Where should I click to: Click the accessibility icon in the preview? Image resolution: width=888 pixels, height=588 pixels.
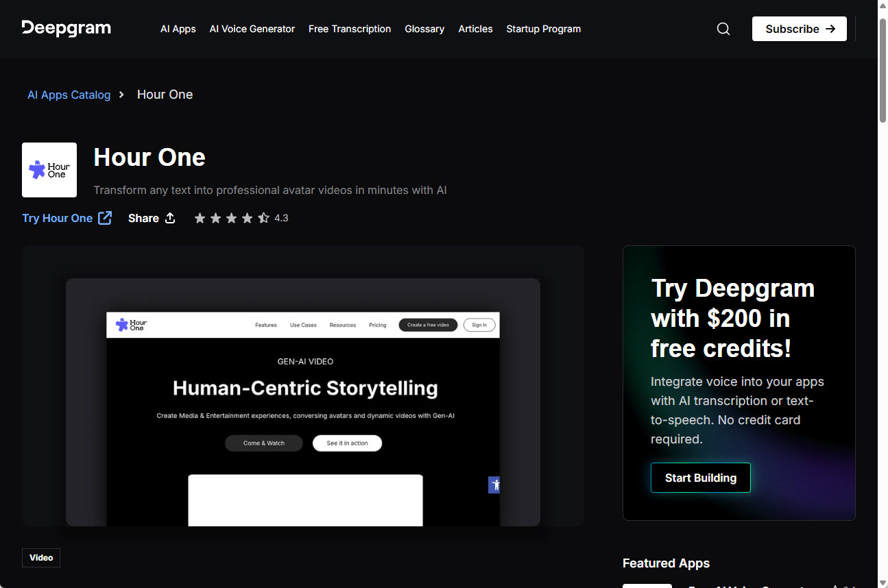pos(494,485)
